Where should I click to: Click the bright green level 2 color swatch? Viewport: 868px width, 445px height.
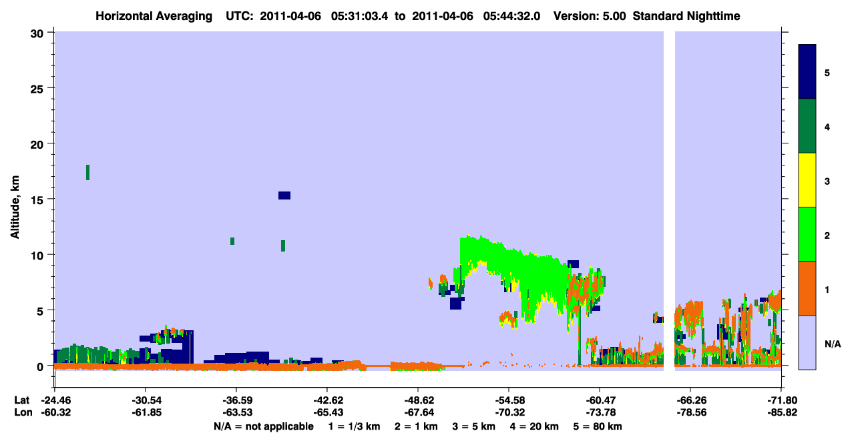click(807, 234)
